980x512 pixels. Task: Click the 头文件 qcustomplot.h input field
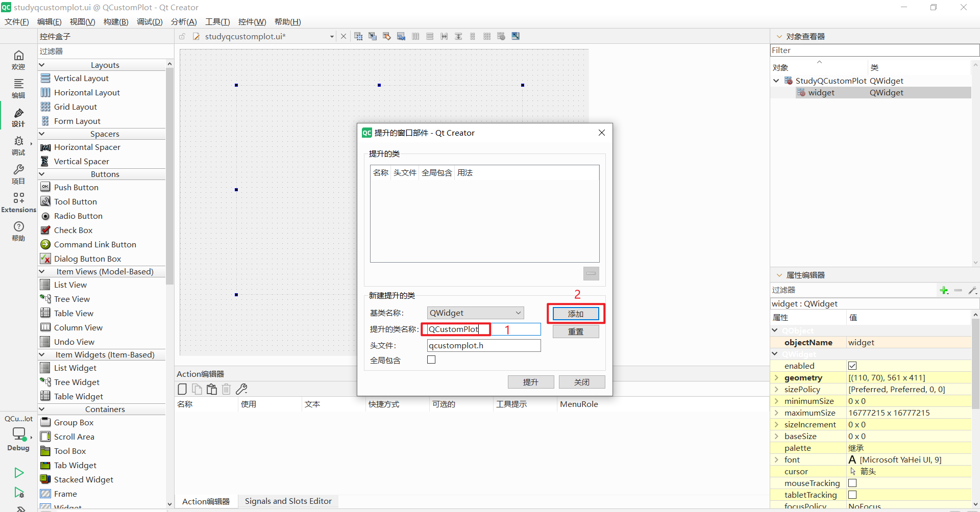point(484,346)
